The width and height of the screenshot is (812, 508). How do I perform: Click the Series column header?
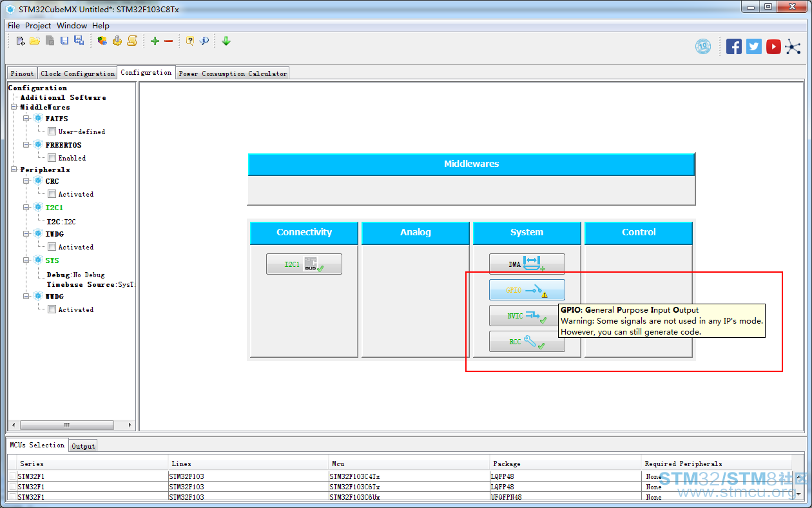point(92,464)
